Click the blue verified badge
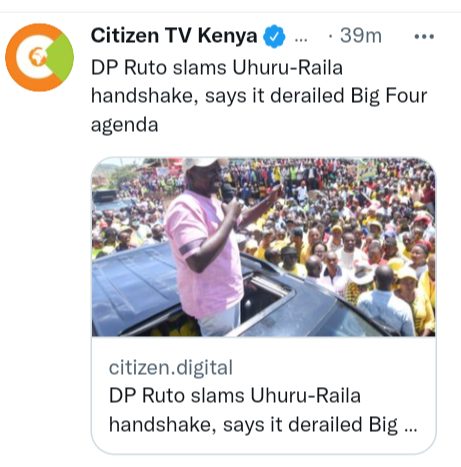Screen dimensions: 461x467 pyautogui.click(x=274, y=36)
